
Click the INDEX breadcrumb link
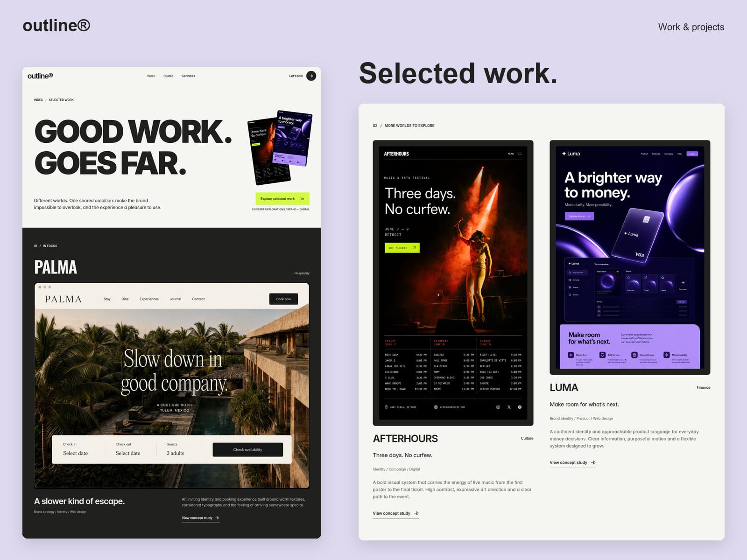pos(38,100)
